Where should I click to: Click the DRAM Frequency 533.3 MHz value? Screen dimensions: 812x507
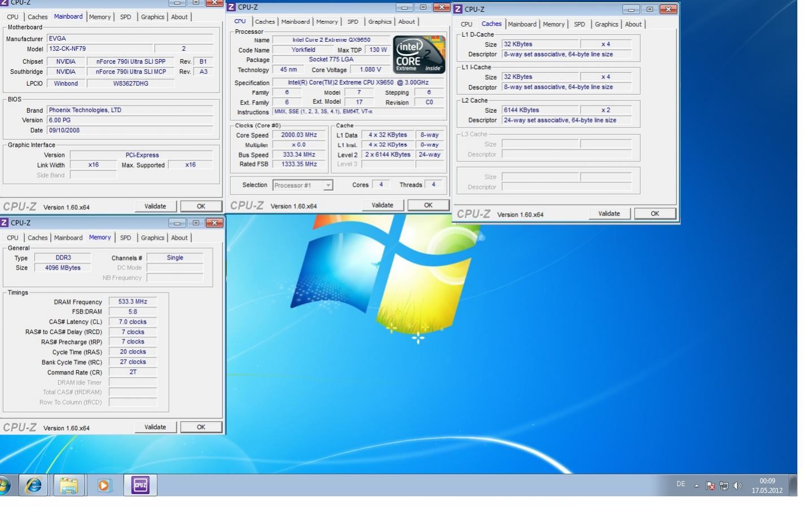click(133, 302)
